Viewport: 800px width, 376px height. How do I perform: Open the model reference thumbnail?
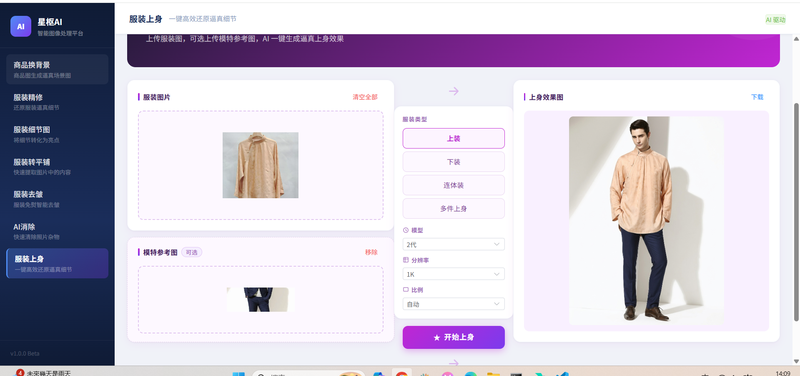pyautogui.click(x=260, y=299)
